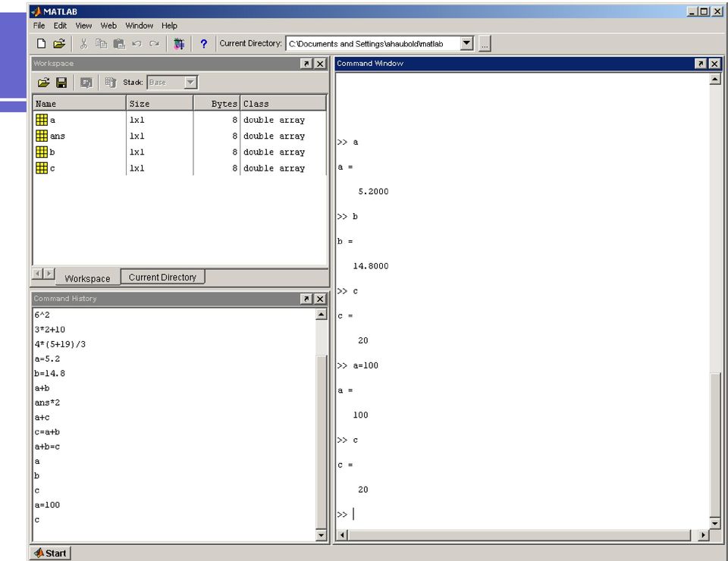
Task: Select the c=a+b entry in Command History
Action: (47, 432)
